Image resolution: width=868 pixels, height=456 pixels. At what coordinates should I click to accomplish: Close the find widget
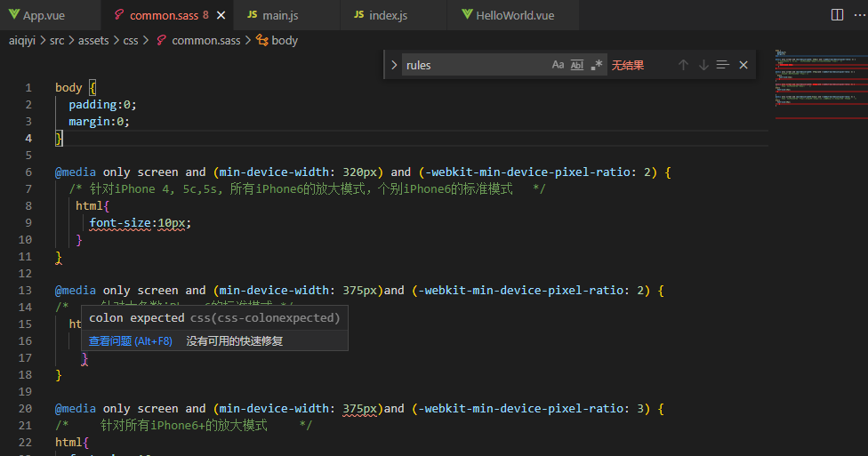(743, 65)
